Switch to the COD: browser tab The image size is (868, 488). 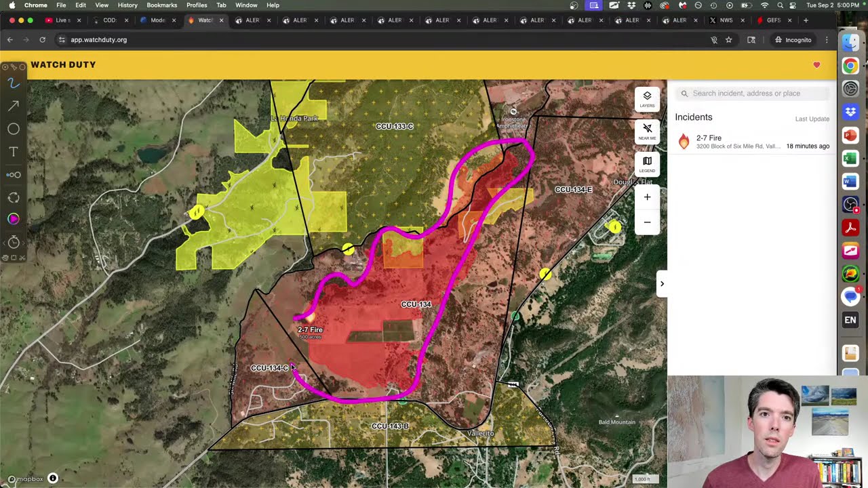tap(108, 20)
